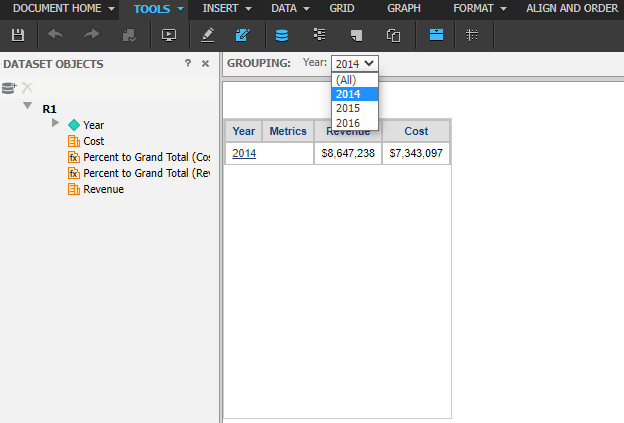The width and height of the screenshot is (624, 423).
Task: Collapse the R1 dataset node
Action: point(28,106)
